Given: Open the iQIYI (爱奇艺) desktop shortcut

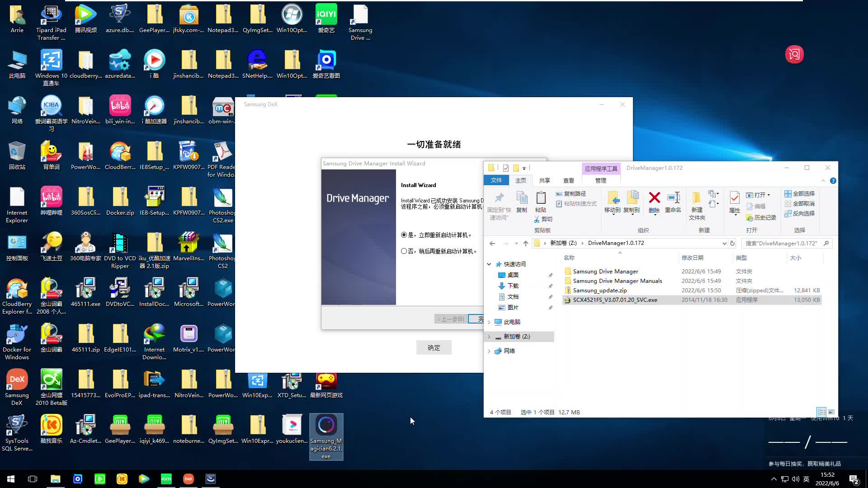Looking at the screenshot, I should pos(326,19).
